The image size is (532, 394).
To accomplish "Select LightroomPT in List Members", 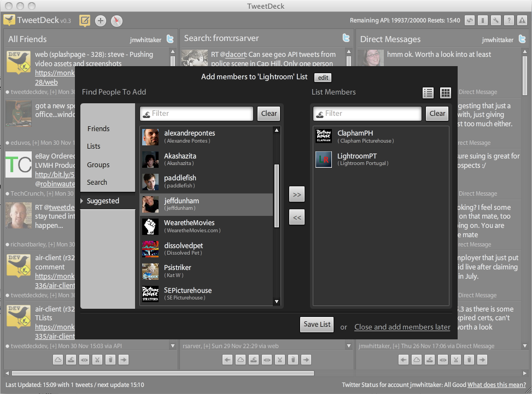I will coord(381,160).
